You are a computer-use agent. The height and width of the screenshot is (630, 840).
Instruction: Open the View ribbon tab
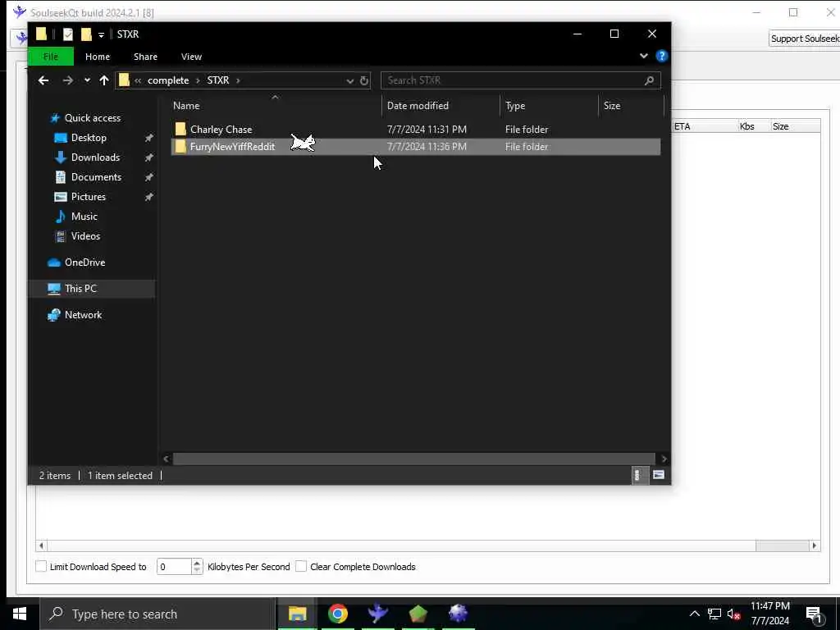(191, 57)
